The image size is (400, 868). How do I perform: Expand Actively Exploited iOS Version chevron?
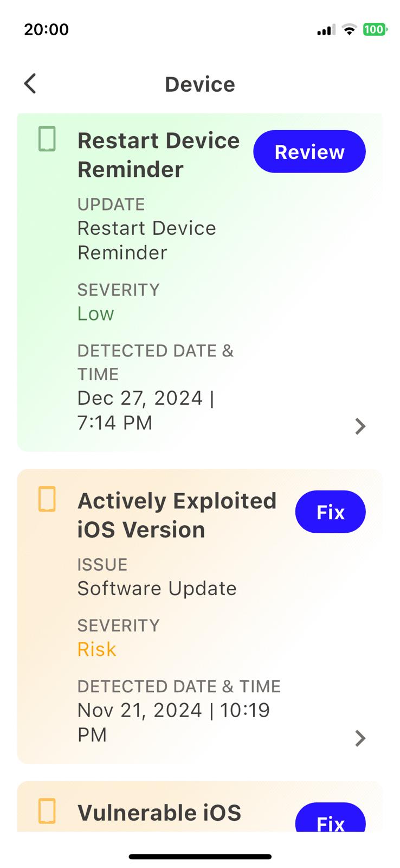(x=360, y=738)
